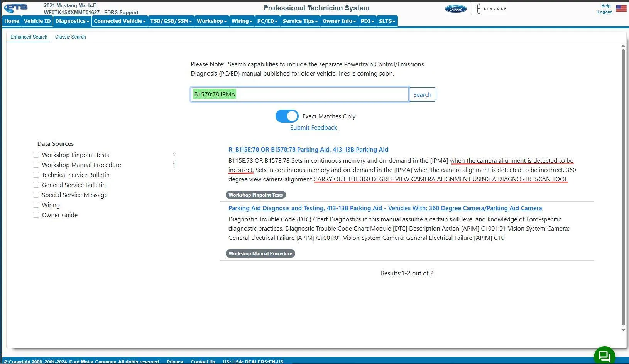Viewport: 629px width, 364px height.
Task: Check the Workshop Pinpoint Tests checkbox
Action: coord(36,155)
